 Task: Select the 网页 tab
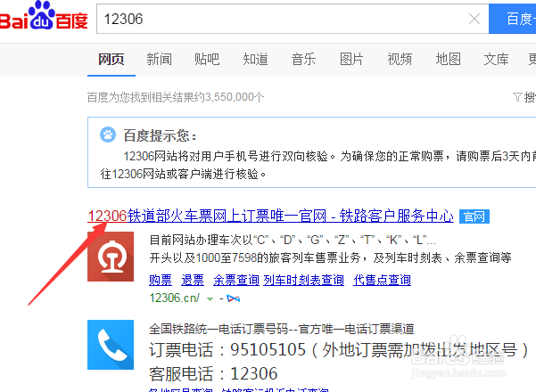click(x=111, y=60)
